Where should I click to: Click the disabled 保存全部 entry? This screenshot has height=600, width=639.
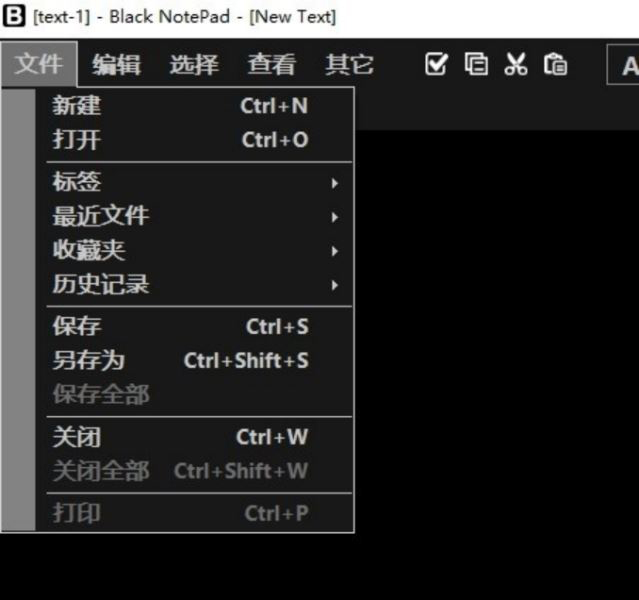[x=195, y=395]
